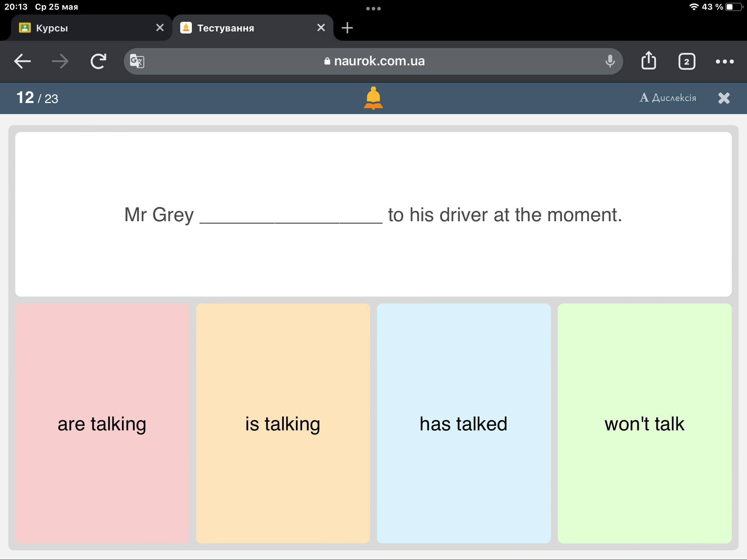The image size is (747, 560).
Task: Tap the naurok.com.ua address field
Action: coord(373,61)
